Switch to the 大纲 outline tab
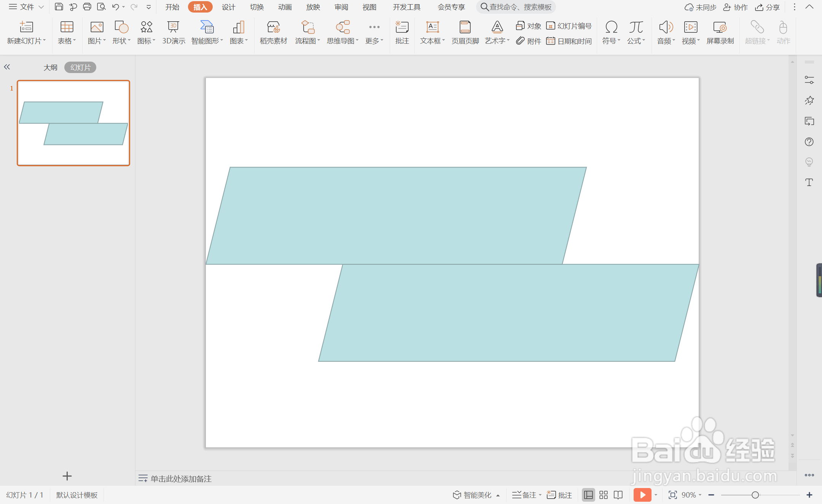Image resolution: width=822 pixels, height=504 pixels. pyautogui.click(x=50, y=67)
